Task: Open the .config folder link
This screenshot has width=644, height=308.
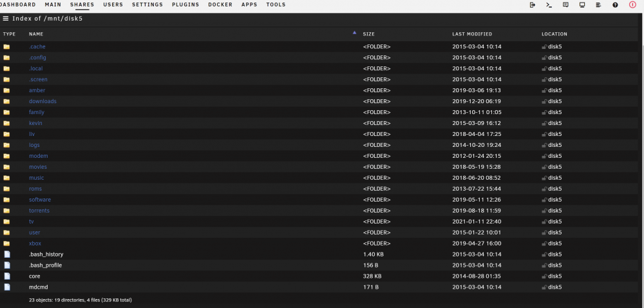Action: (37, 57)
